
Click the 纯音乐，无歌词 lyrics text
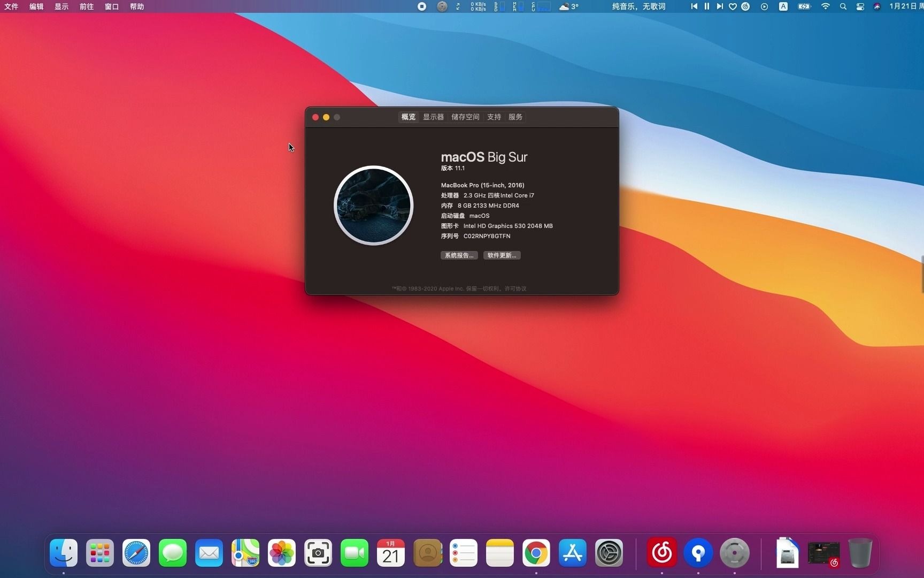(x=639, y=6)
